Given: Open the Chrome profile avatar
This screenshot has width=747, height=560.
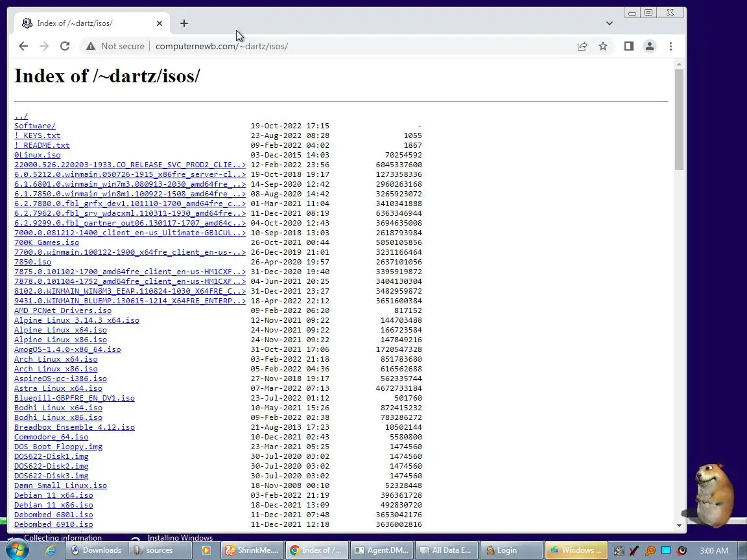Looking at the screenshot, I should (x=649, y=46).
